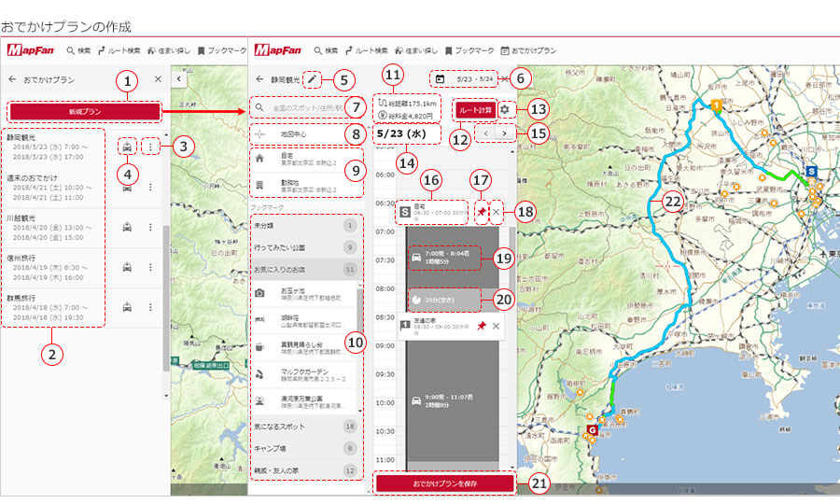Open more options menu for 川越観光 plan
The height and width of the screenshot is (504, 840).
tap(150, 227)
